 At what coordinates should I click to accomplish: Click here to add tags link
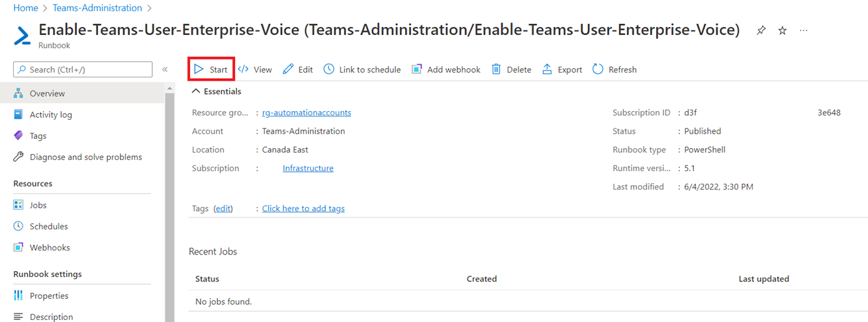[x=303, y=208]
